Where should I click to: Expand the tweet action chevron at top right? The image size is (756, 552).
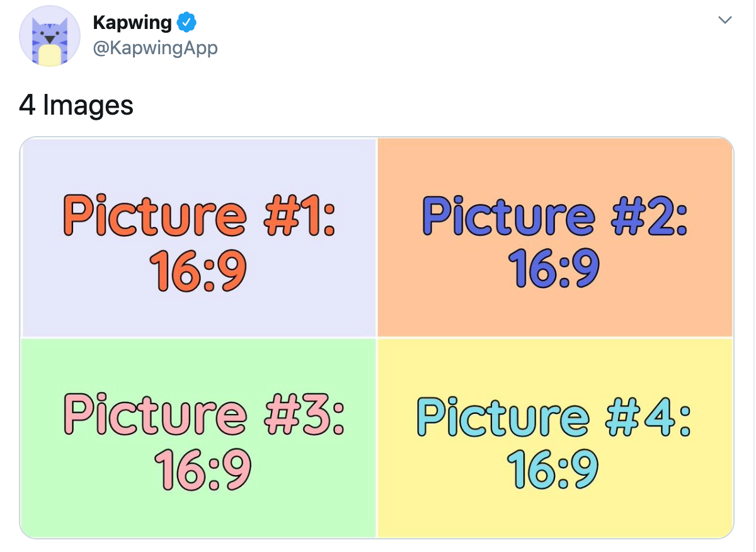click(724, 19)
